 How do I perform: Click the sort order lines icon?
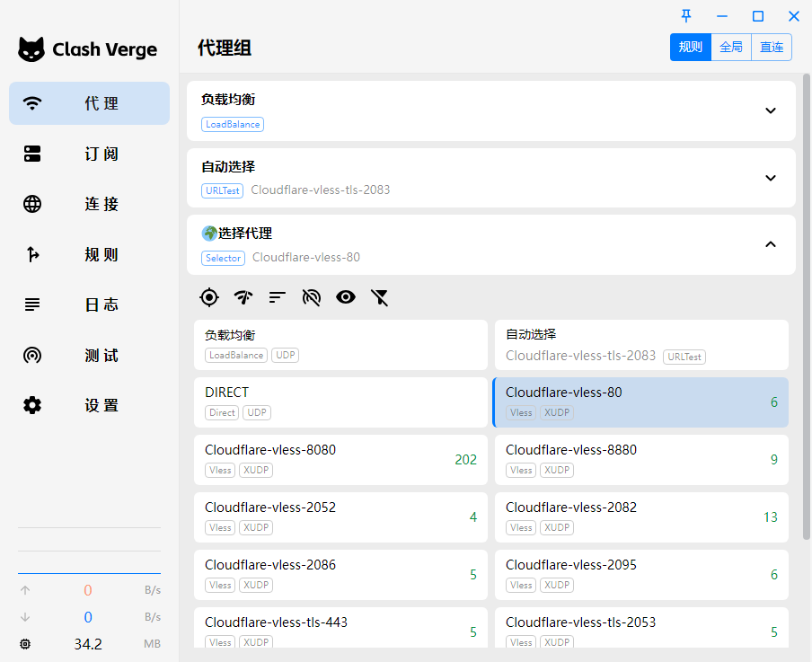tap(278, 297)
